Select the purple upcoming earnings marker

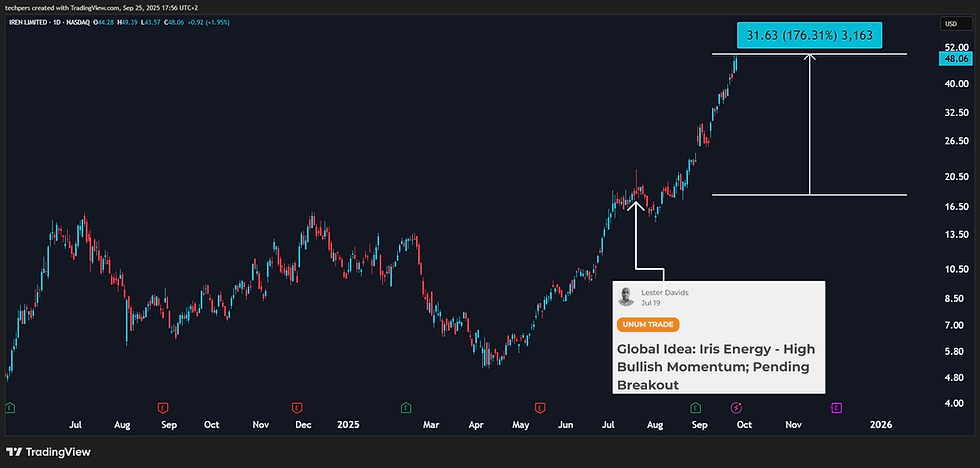(835, 407)
